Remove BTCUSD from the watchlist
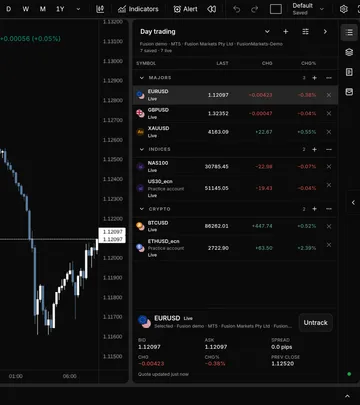360x405 pixels. (329, 226)
